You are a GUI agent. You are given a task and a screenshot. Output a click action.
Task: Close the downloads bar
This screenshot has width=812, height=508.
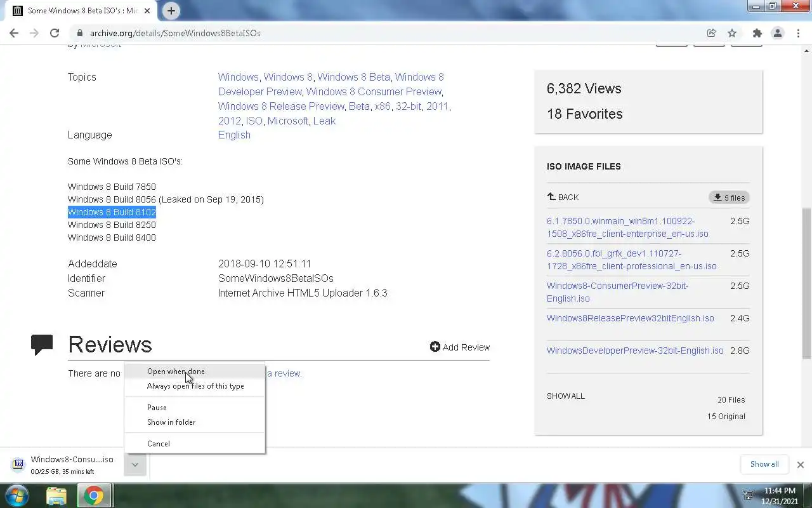800,465
